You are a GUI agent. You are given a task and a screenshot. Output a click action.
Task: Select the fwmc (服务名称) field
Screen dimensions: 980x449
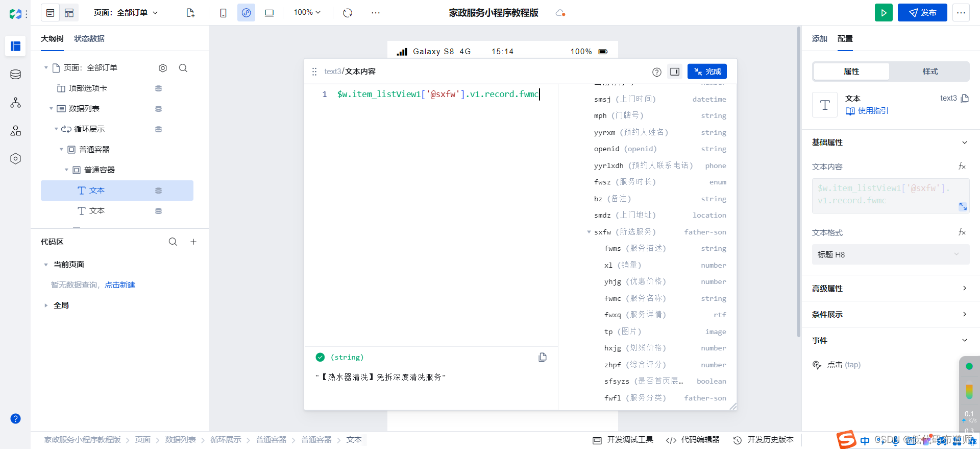click(665, 298)
